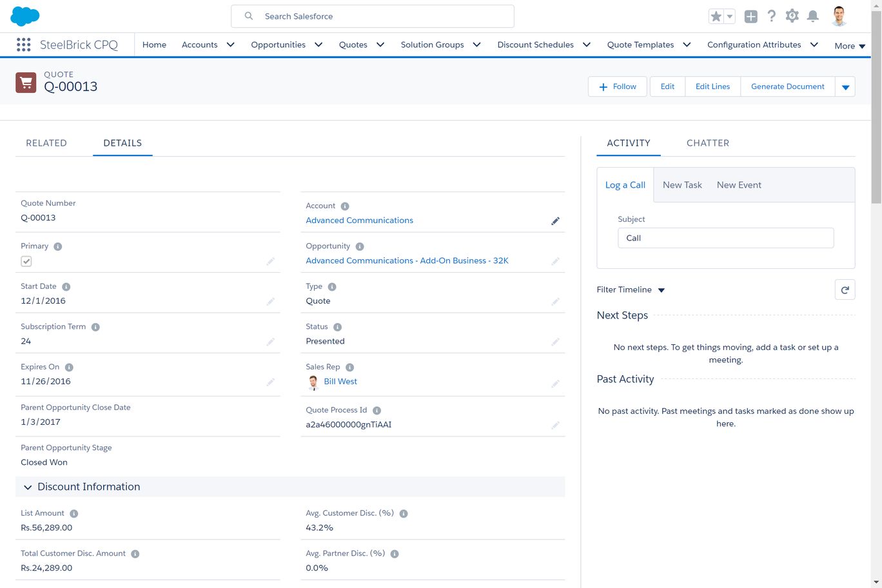This screenshot has width=882, height=588.
Task: Click the help question mark icon
Action: [771, 16]
